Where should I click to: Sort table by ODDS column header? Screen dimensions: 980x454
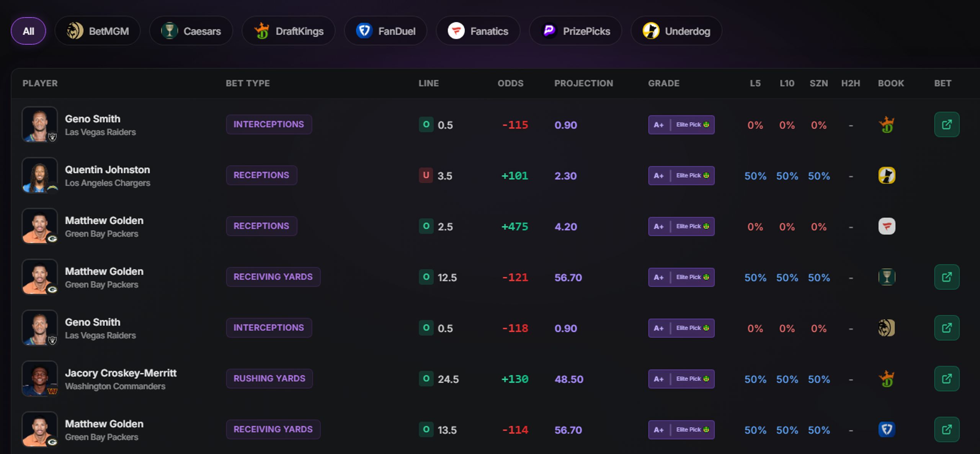coord(510,83)
